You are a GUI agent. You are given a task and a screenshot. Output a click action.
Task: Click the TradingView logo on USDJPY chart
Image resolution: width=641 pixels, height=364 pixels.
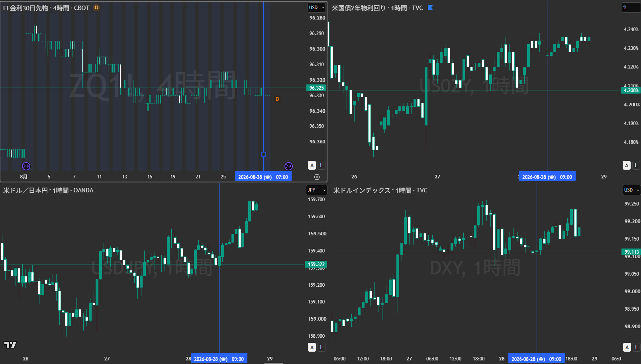pyautogui.click(x=10, y=344)
